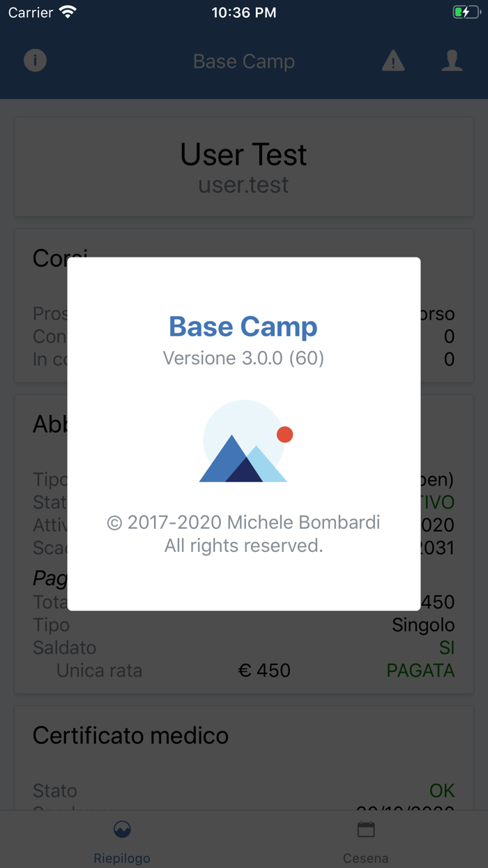
Task: Tap the Base Camp heading in the dialog
Action: click(x=243, y=327)
